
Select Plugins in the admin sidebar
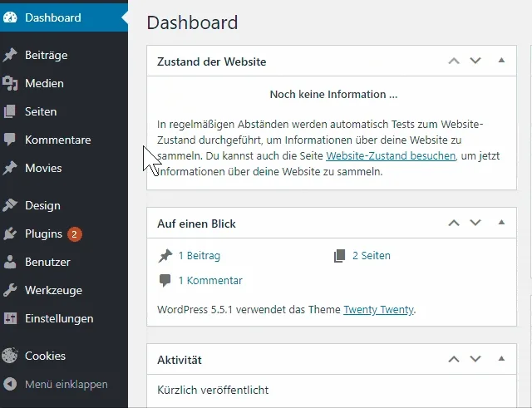(x=64, y=233)
